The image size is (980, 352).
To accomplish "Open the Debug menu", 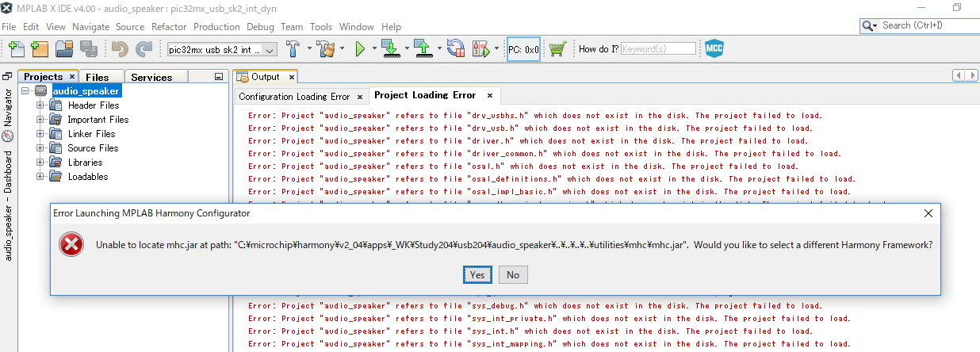I will tap(260, 27).
